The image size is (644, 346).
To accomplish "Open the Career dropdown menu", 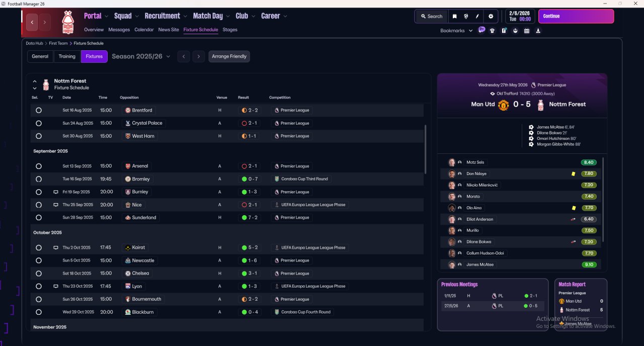I will click(274, 16).
